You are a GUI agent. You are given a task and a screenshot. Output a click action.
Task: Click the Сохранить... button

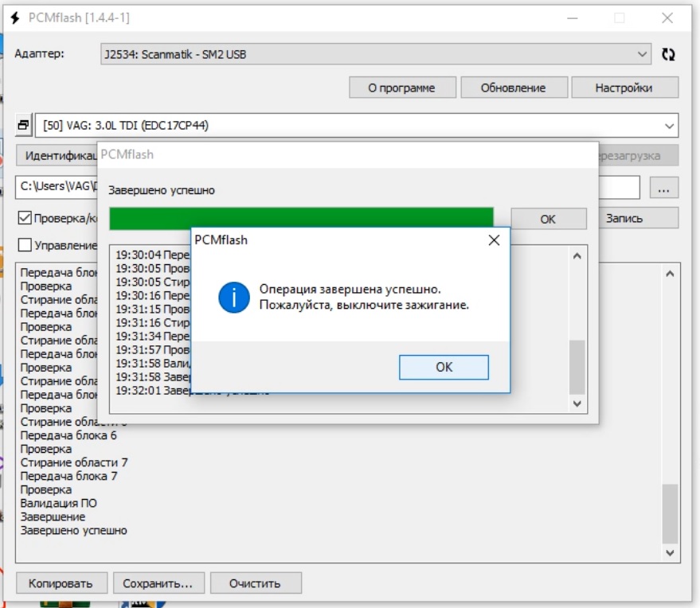(158, 583)
